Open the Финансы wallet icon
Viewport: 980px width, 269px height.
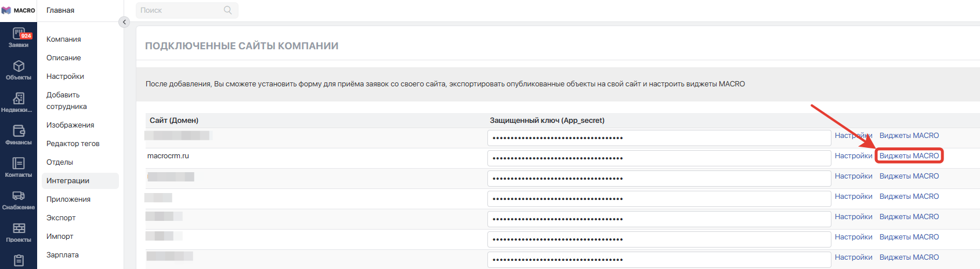point(19,131)
